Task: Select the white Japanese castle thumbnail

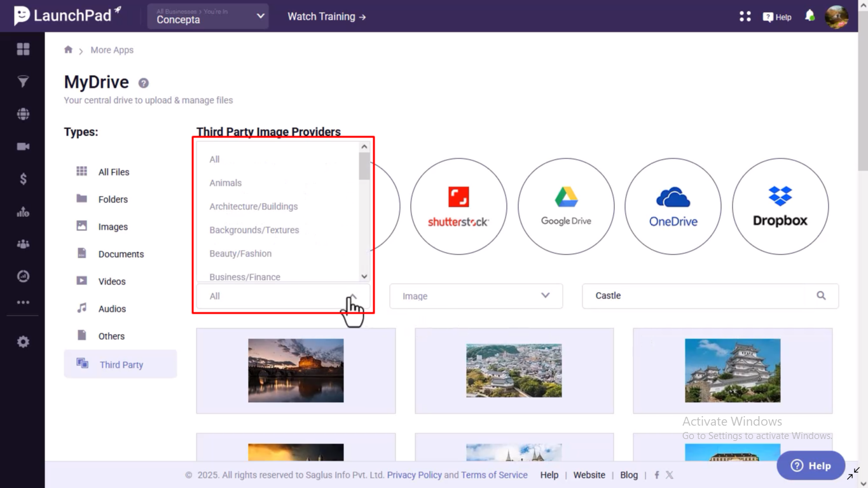Action: 733,371
